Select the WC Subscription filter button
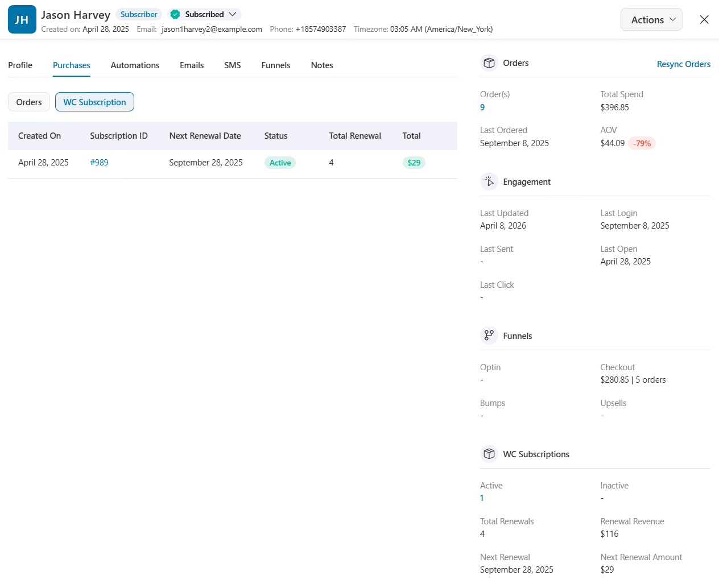 (x=94, y=102)
